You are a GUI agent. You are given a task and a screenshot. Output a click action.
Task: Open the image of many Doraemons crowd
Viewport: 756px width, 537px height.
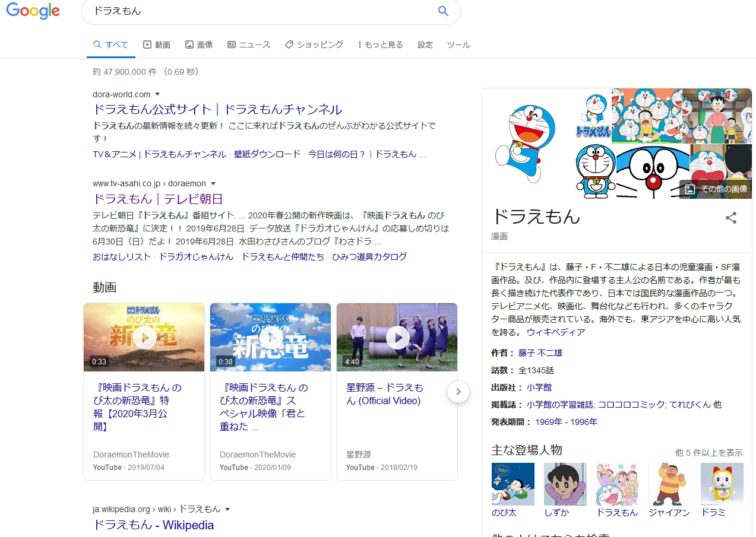[x=646, y=116]
